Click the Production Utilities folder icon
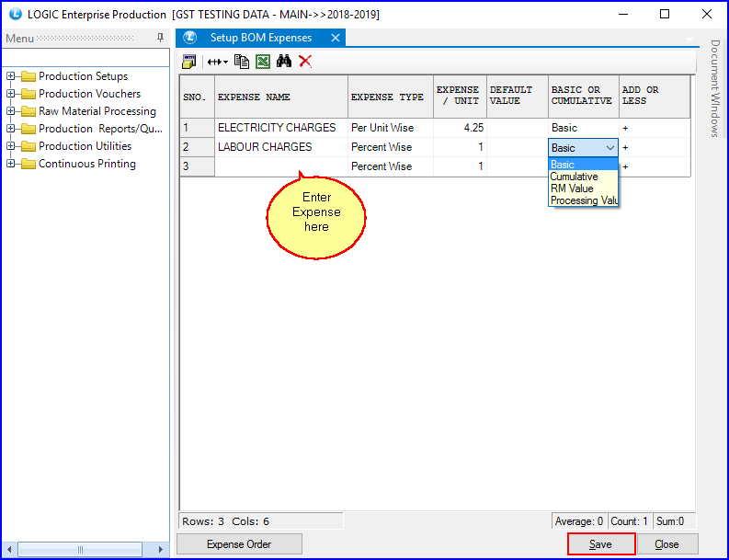The image size is (729, 560). click(28, 146)
